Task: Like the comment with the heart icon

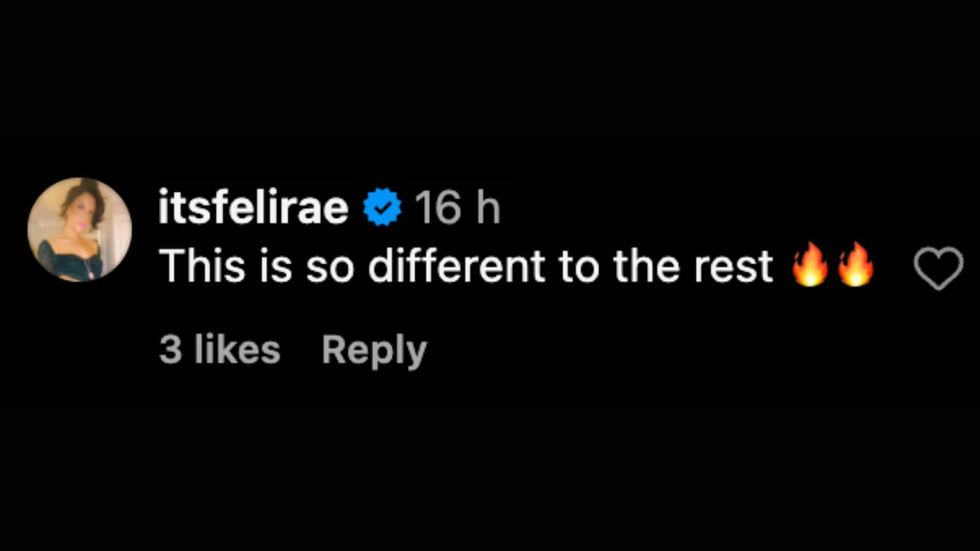Action: (x=938, y=268)
